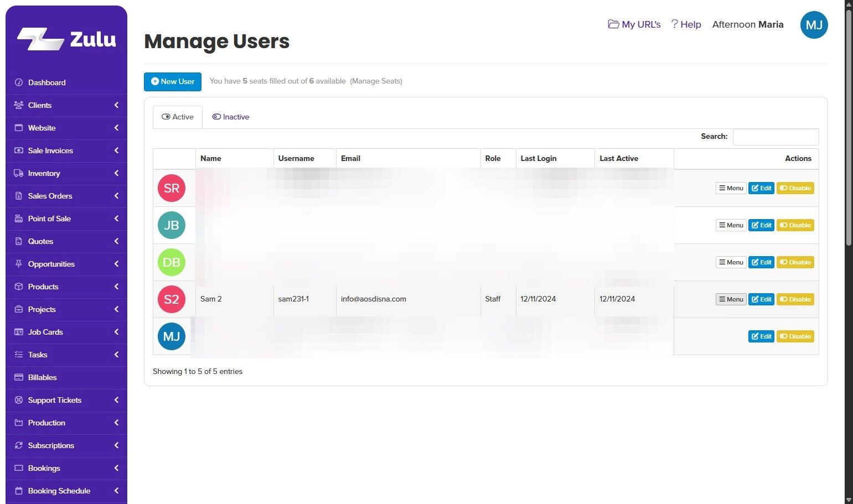Switch to the Active users tab

coord(178,117)
